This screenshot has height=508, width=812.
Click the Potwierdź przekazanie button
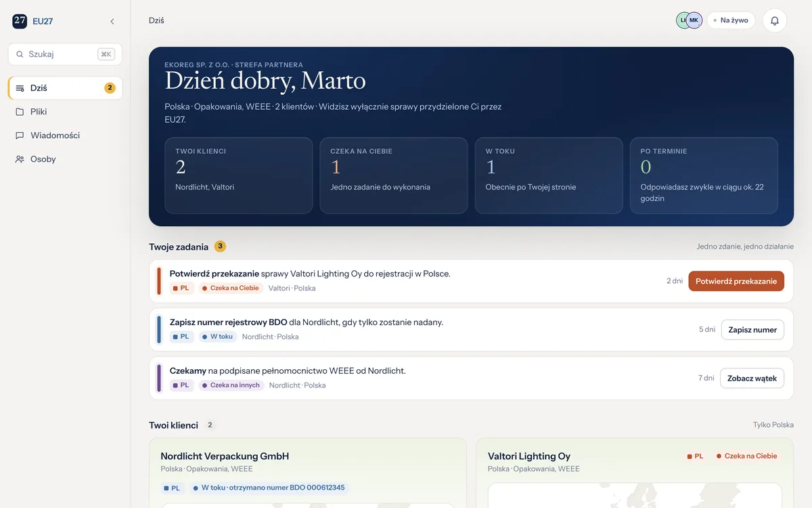pos(736,281)
